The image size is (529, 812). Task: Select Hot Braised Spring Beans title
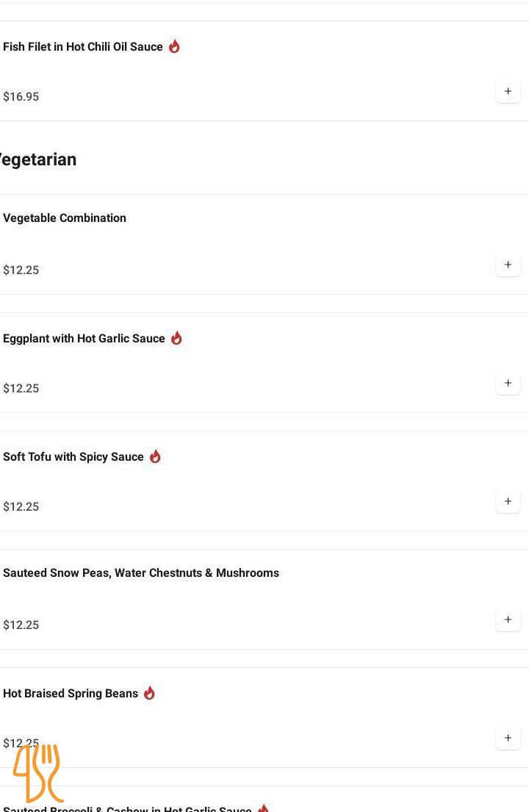(71, 694)
